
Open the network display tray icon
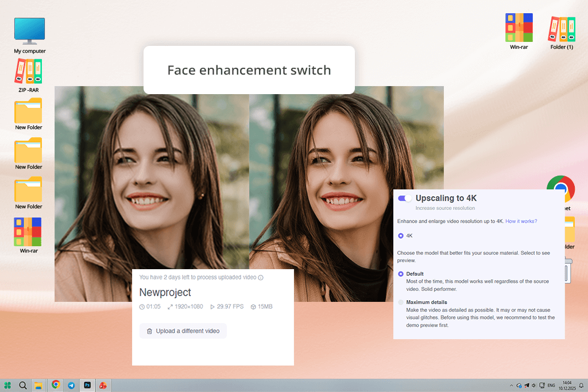pyautogui.click(x=542, y=385)
